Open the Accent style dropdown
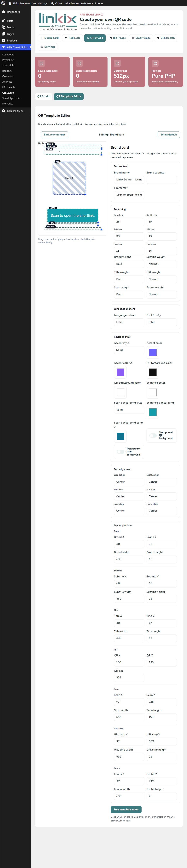The image size is (187, 868). pyautogui.click(x=129, y=350)
